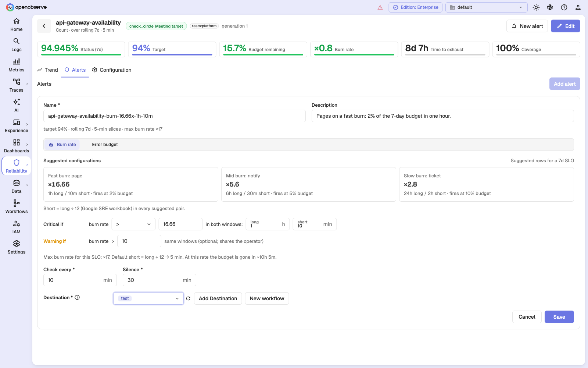Cancel the alert form

tap(527, 317)
